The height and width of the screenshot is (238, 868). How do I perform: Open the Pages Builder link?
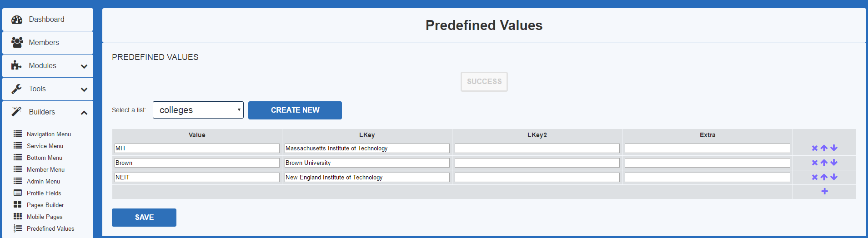pyautogui.click(x=45, y=205)
